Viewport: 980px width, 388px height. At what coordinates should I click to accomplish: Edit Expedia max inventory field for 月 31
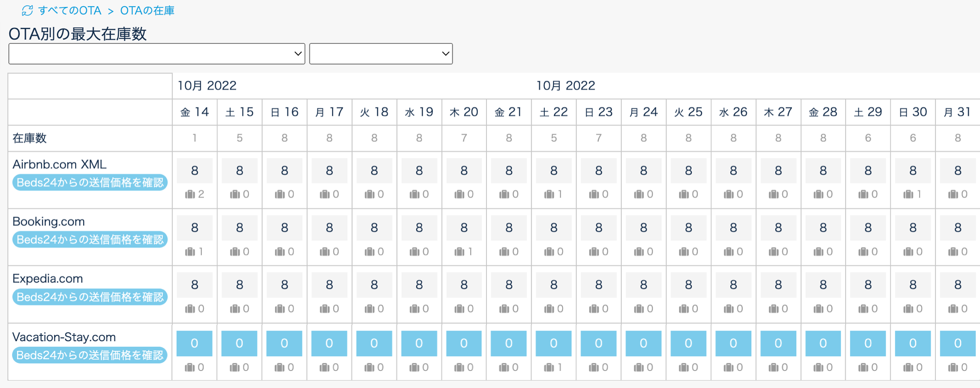(957, 285)
